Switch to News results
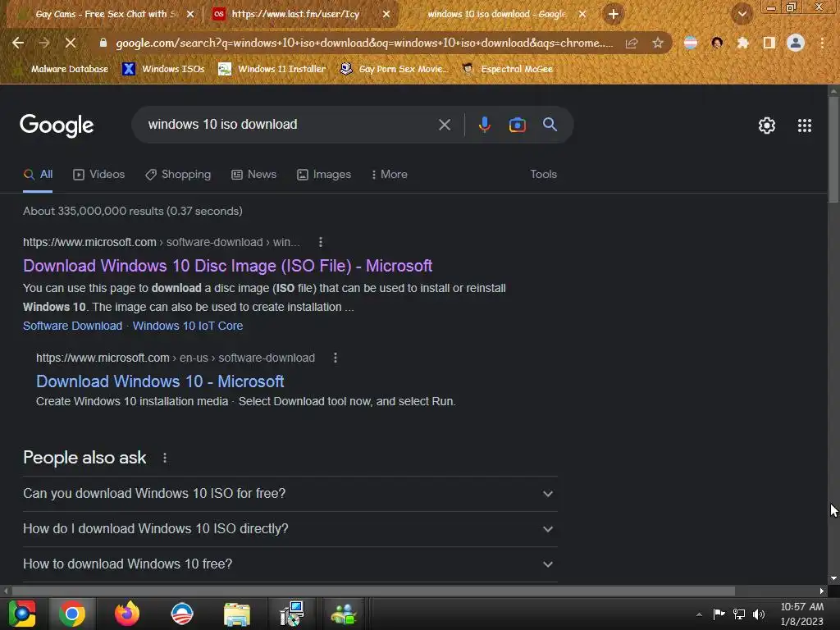This screenshot has height=630, width=840. click(254, 175)
